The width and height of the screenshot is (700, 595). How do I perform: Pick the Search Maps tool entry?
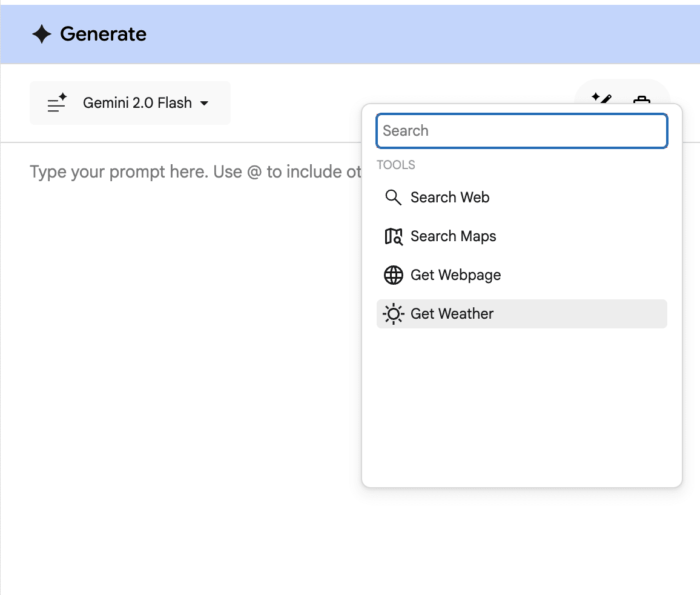click(x=453, y=236)
